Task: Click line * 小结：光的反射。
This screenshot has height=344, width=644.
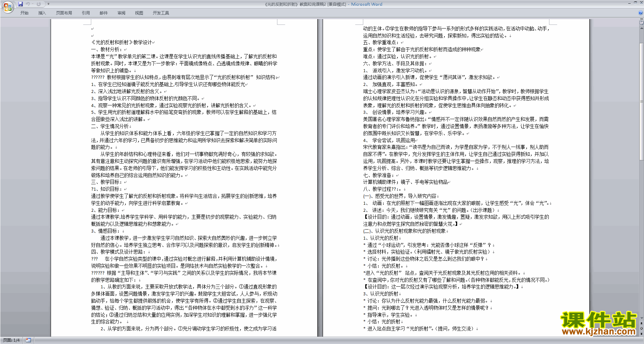Action: [384, 266]
